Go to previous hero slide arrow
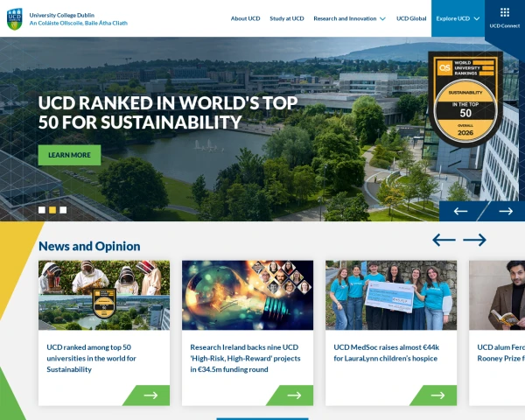 click(460, 211)
